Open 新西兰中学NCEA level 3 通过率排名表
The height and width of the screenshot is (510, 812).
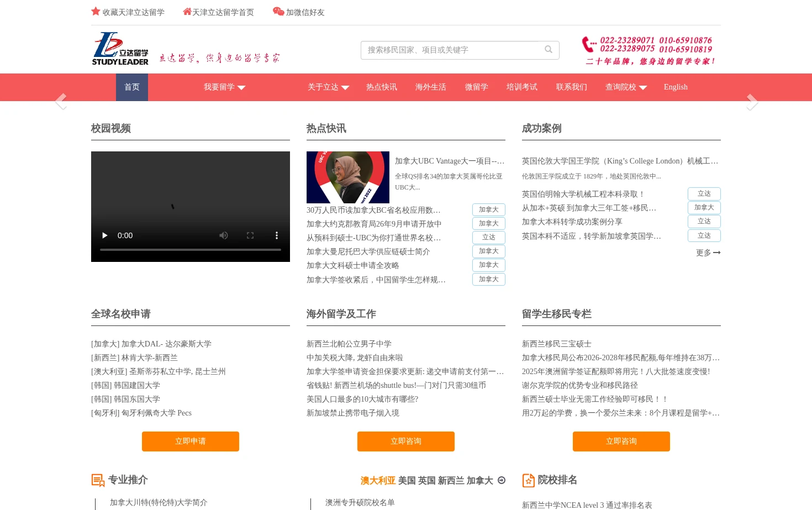(587, 505)
